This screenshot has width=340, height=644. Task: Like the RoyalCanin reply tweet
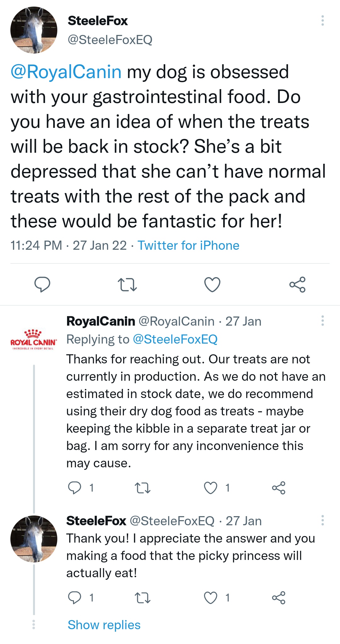211,488
